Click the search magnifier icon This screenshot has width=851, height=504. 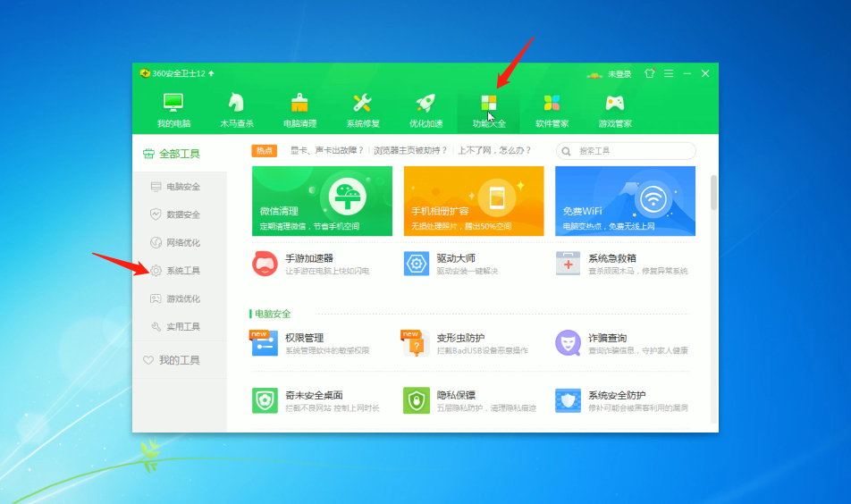click(x=566, y=151)
